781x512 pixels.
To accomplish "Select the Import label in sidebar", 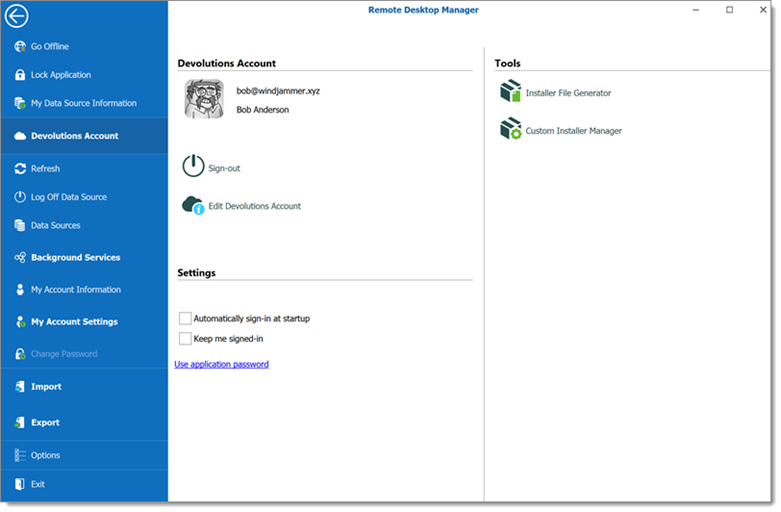I will [46, 386].
